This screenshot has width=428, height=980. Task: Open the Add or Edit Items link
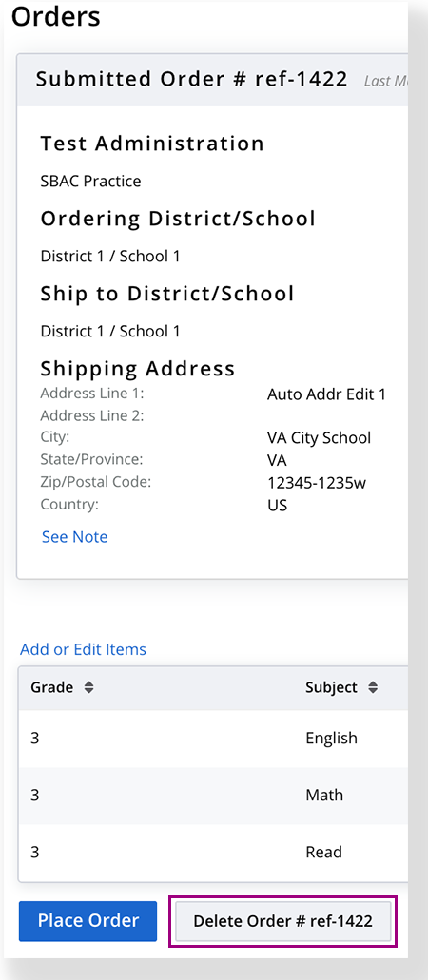(x=84, y=649)
